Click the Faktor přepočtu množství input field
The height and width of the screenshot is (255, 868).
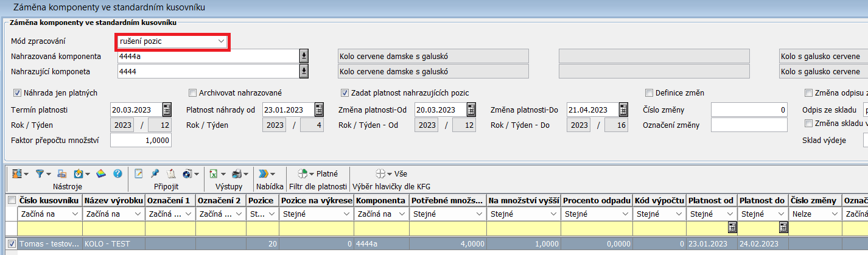pyautogui.click(x=141, y=140)
